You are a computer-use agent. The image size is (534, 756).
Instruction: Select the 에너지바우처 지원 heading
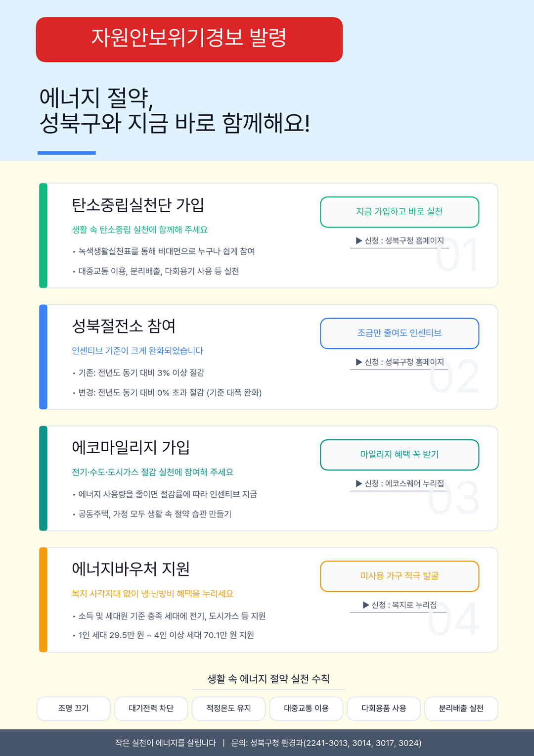click(131, 569)
